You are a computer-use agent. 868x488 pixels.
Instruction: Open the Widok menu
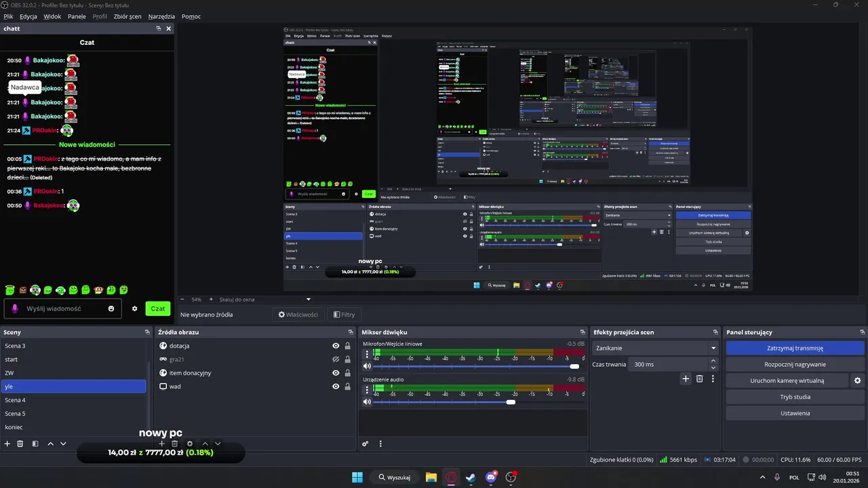tap(52, 16)
